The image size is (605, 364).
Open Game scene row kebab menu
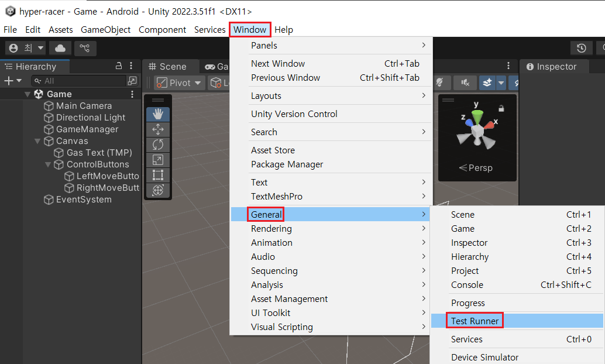132,94
